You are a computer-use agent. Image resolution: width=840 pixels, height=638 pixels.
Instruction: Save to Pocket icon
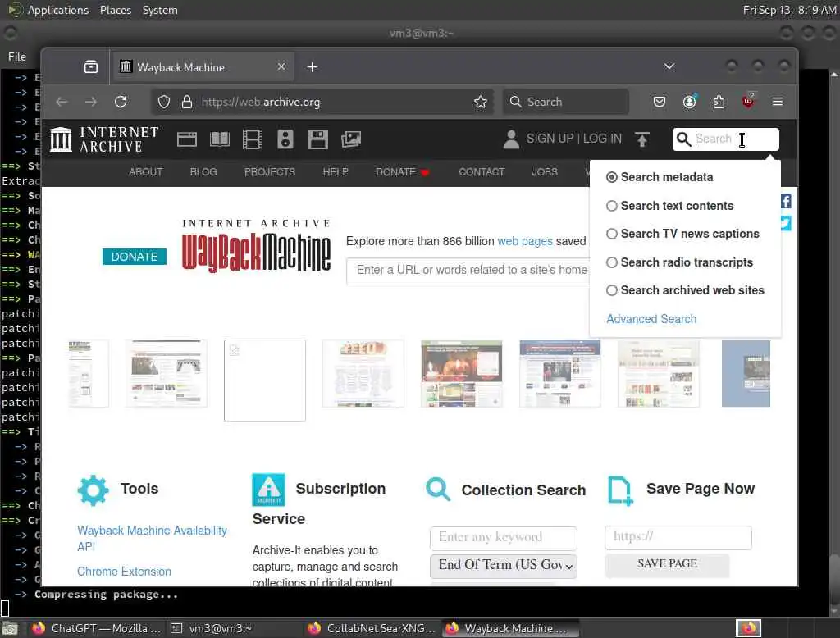(x=660, y=102)
